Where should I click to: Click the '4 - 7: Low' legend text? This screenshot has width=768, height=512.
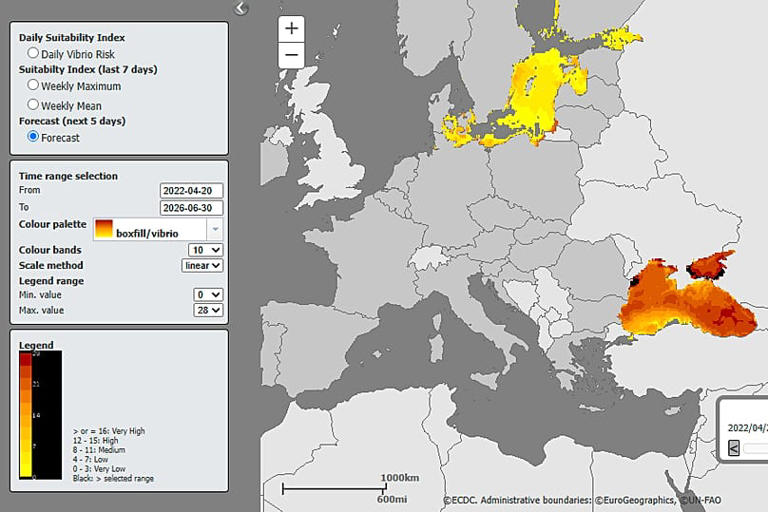[91, 460]
